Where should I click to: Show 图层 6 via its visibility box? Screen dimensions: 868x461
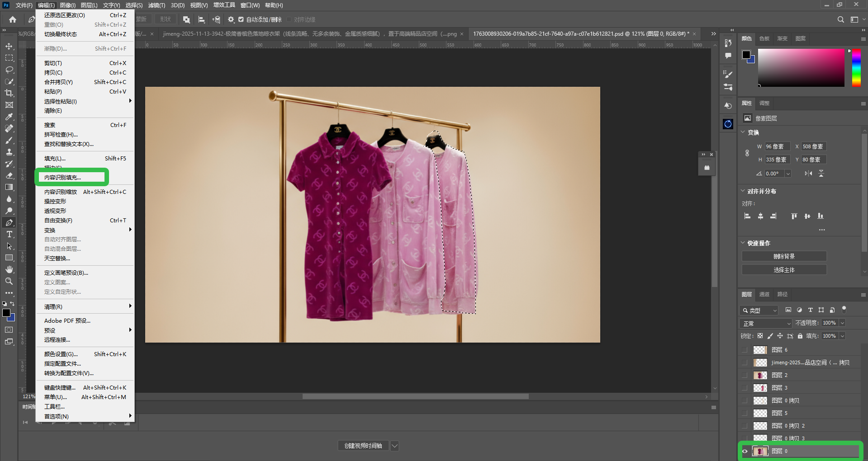coord(745,350)
